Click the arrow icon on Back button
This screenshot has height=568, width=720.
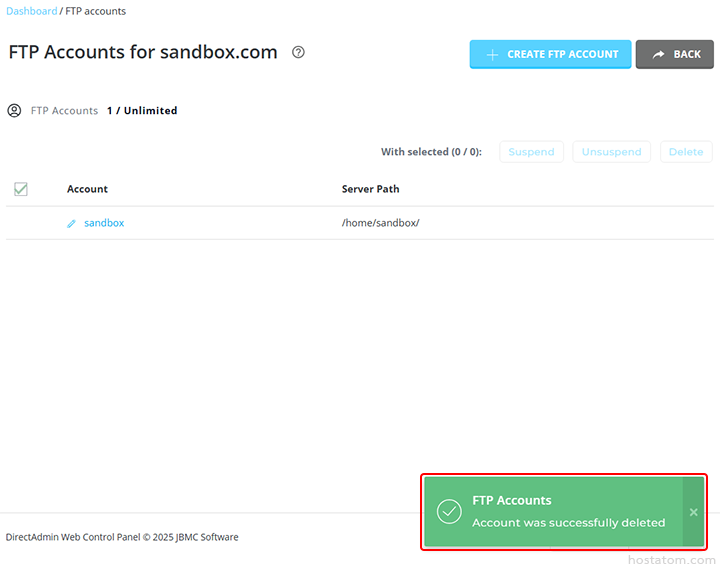[x=658, y=55]
